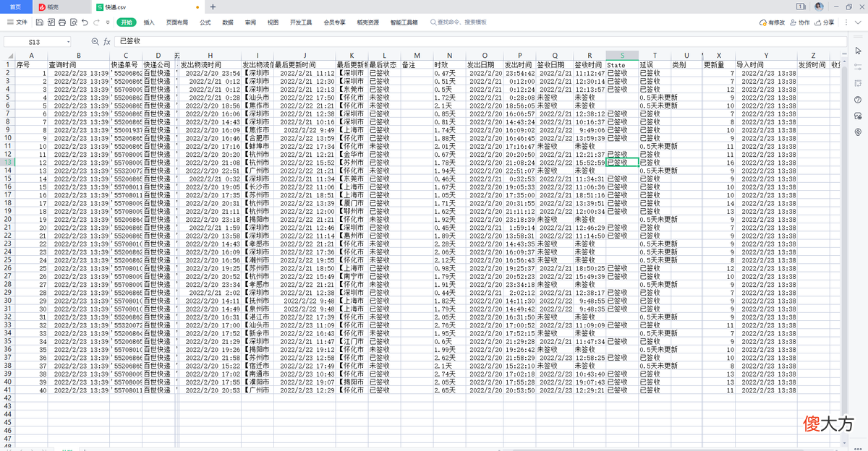The height and width of the screenshot is (451, 868).
Task: Click the 发货时间 header cell
Action: tap(813, 64)
